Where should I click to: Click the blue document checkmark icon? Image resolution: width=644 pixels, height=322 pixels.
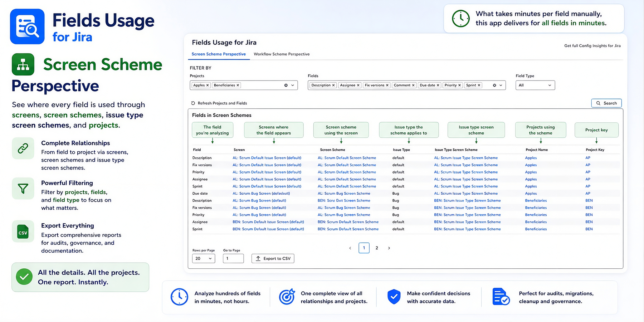501,297
